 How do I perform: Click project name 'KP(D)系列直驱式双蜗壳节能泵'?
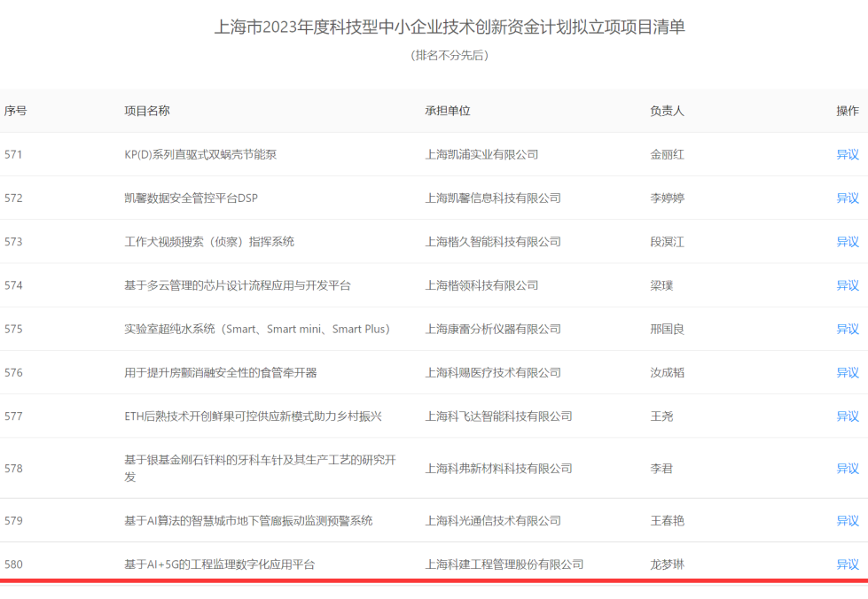(x=200, y=154)
